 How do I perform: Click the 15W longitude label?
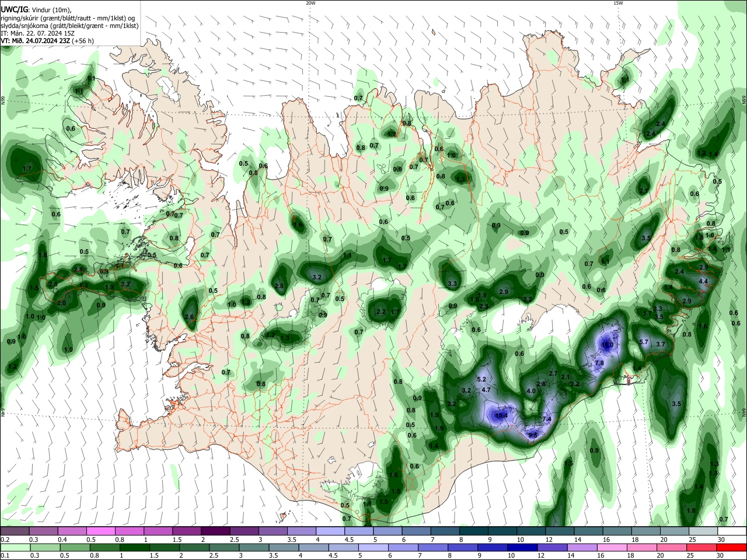point(618,3)
